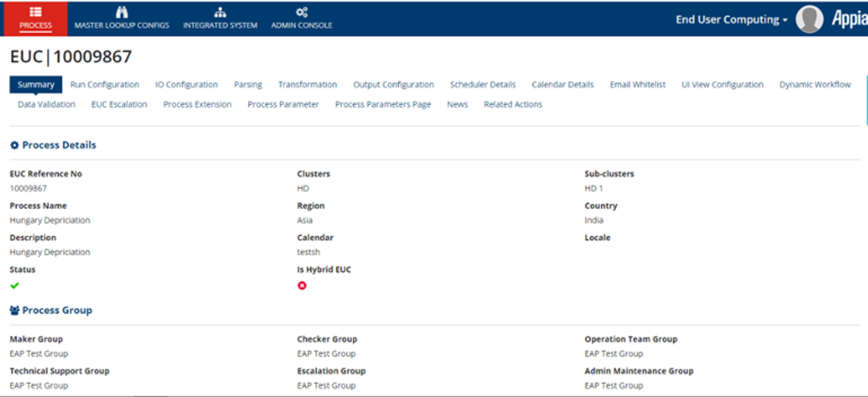The image size is (868, 397).
Task: Click Process Name value Hungary Depriciation
Action: click(50, 220)
